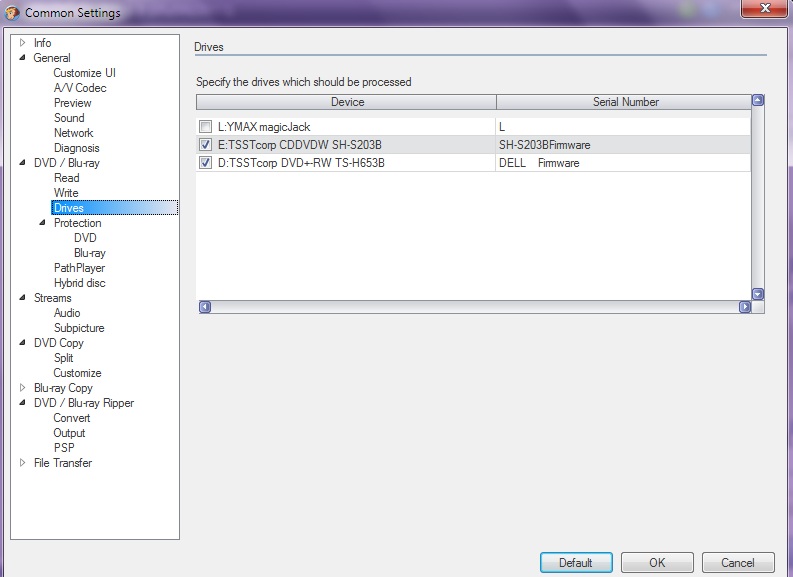Screen dimensions: 793x577
Task: Click the drive list scroll down arrow
Action: (x=758, y=294)
